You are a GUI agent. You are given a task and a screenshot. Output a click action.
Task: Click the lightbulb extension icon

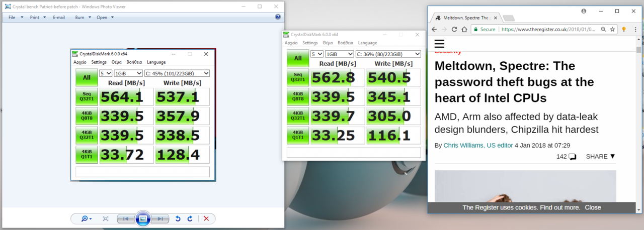(x=624, y=30)
